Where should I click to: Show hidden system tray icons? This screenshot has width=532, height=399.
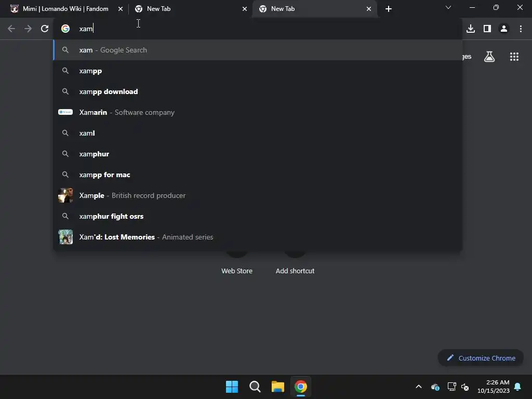(419, 387)
